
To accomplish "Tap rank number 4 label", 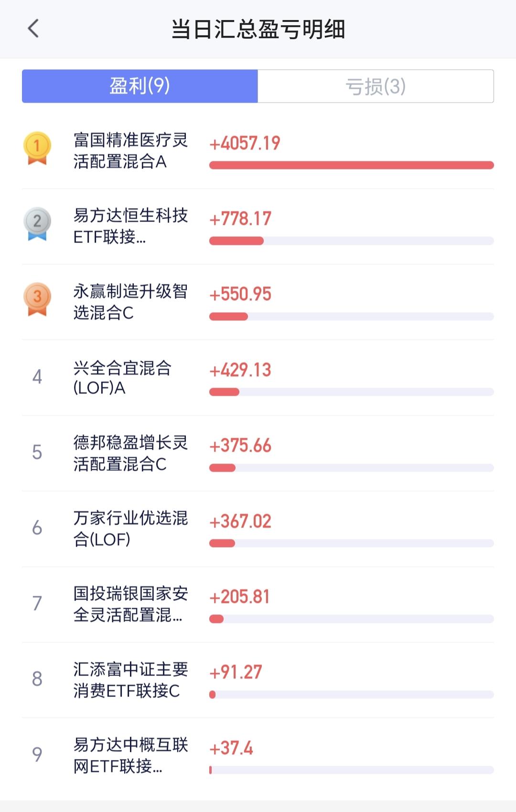I will click(37, 377).
